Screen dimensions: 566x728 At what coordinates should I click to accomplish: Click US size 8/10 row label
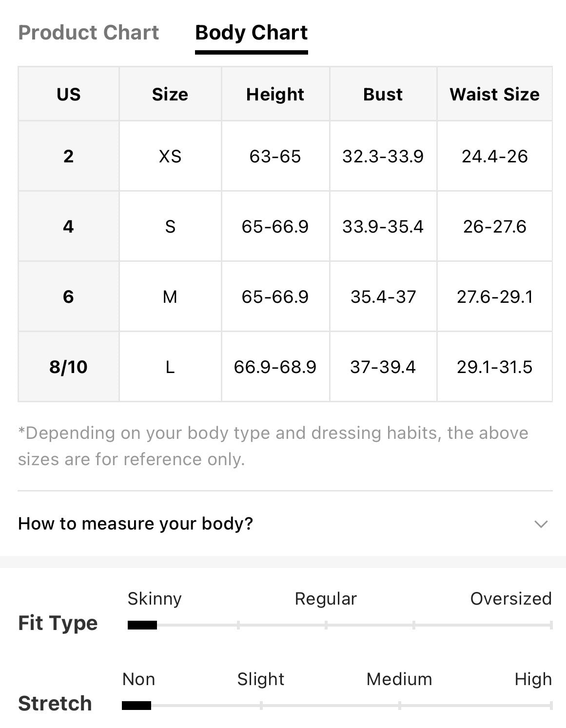coord(69,367)
